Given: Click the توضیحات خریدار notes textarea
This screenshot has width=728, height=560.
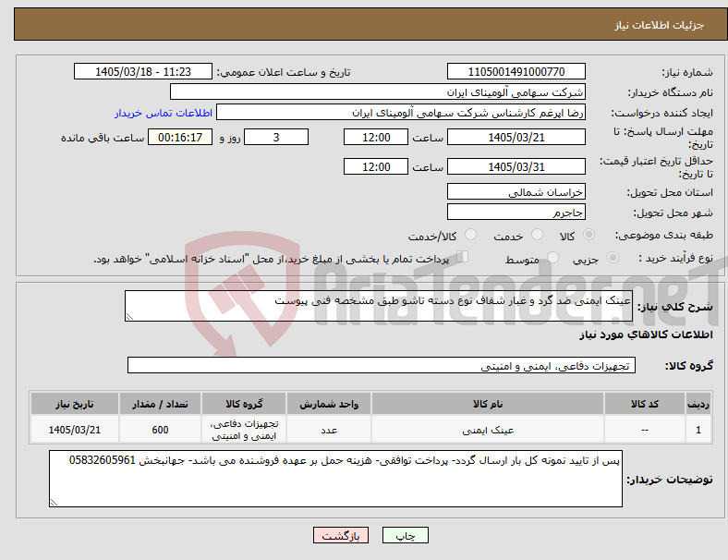Looking at the screenshot, I should pos(335,479).
